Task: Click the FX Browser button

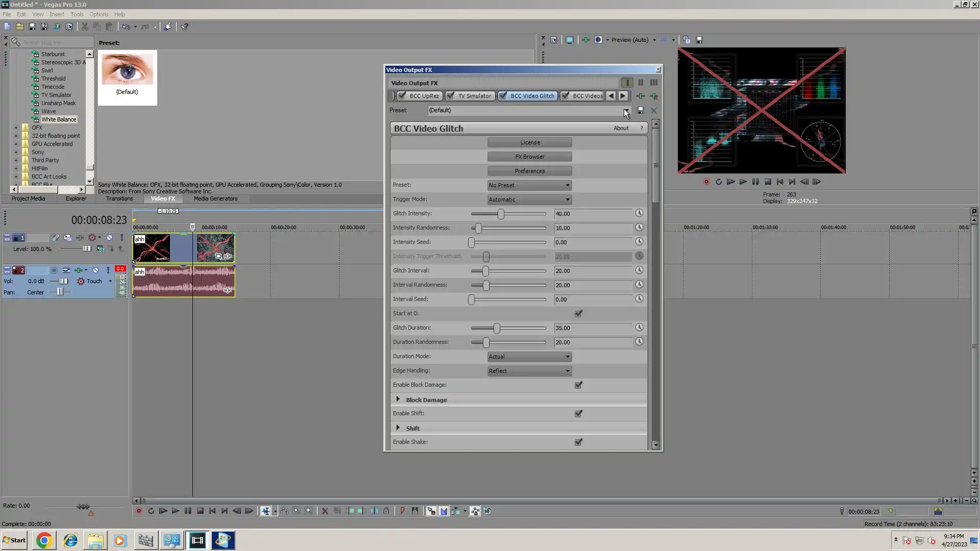Action: click(x=529, y=157)
